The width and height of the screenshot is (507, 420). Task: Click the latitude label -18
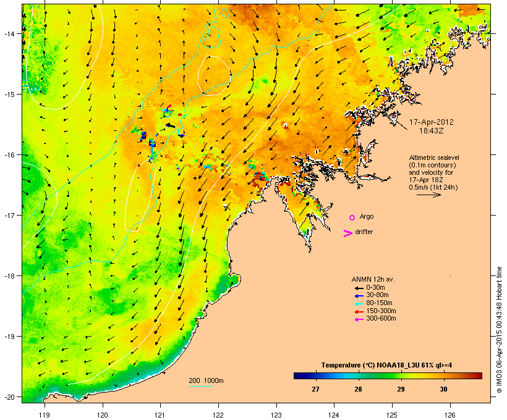point(10,276)
